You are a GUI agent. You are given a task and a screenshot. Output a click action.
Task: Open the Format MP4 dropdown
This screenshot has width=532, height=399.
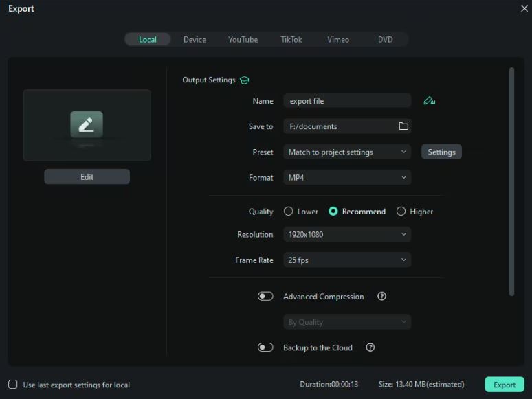[x=347, y=177]
